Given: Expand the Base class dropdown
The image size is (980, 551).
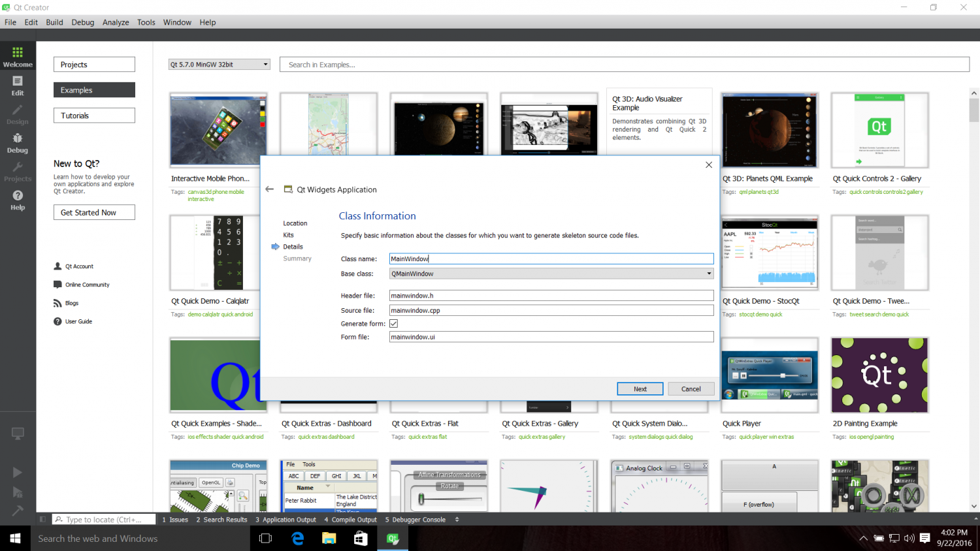Looking at the screenshot, I should pyautogui.click(x=709, y=274).
